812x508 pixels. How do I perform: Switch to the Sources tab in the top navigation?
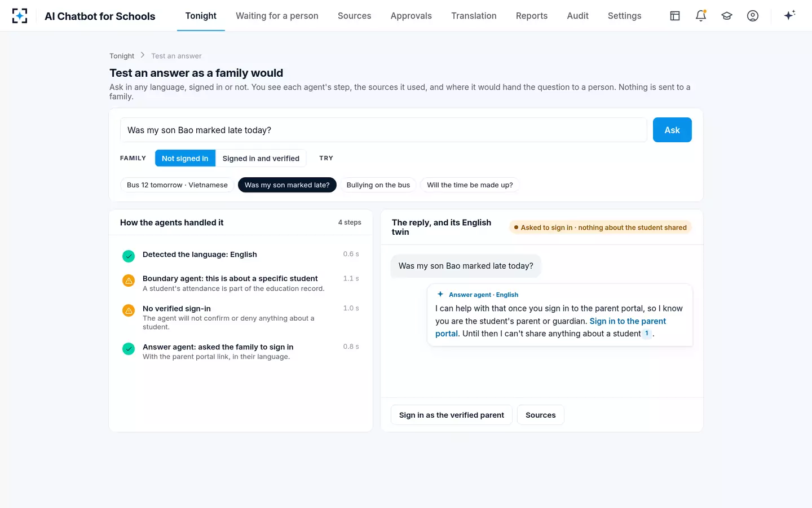click(355, 16)
